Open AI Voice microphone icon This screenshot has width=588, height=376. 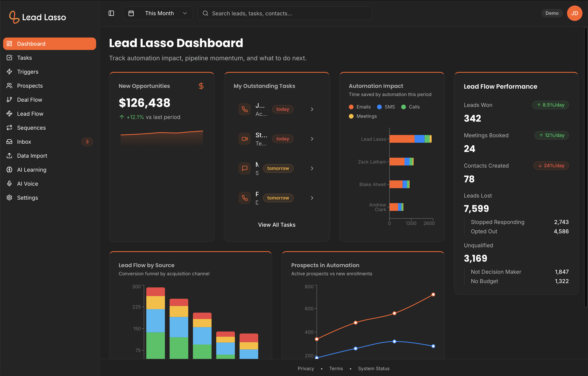9,184
